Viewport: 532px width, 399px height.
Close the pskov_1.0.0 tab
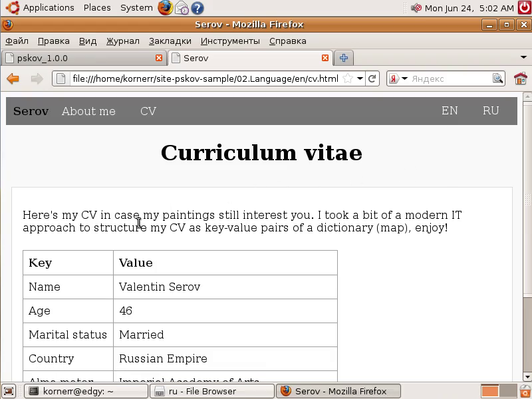159,58
